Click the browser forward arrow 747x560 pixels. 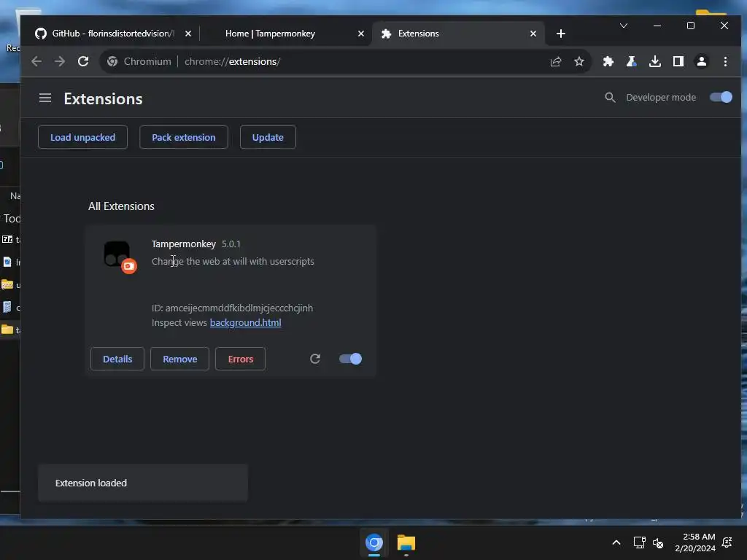coord(60,61)
